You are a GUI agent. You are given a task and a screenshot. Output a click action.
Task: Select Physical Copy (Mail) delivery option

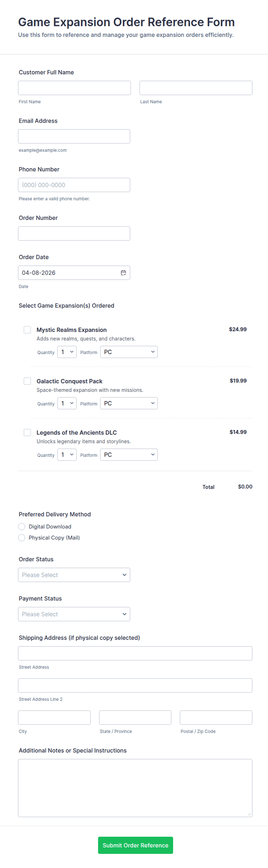coord(22,537)
